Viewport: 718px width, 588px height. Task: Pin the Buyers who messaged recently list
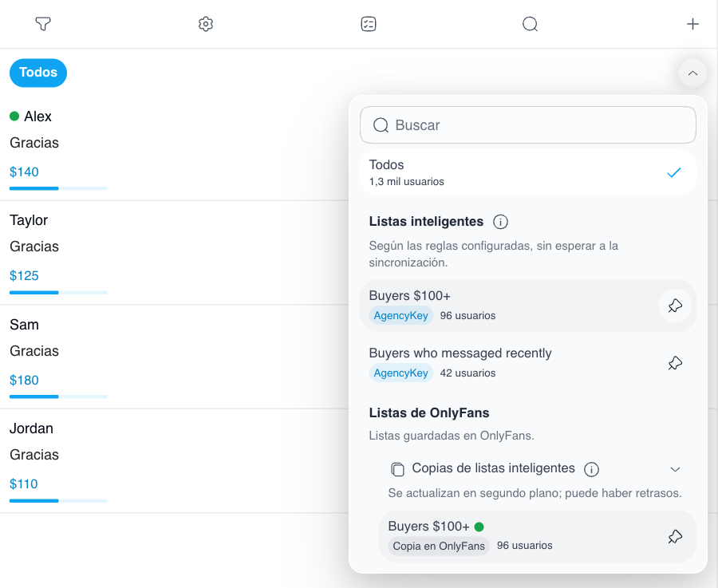click(675, 363)
